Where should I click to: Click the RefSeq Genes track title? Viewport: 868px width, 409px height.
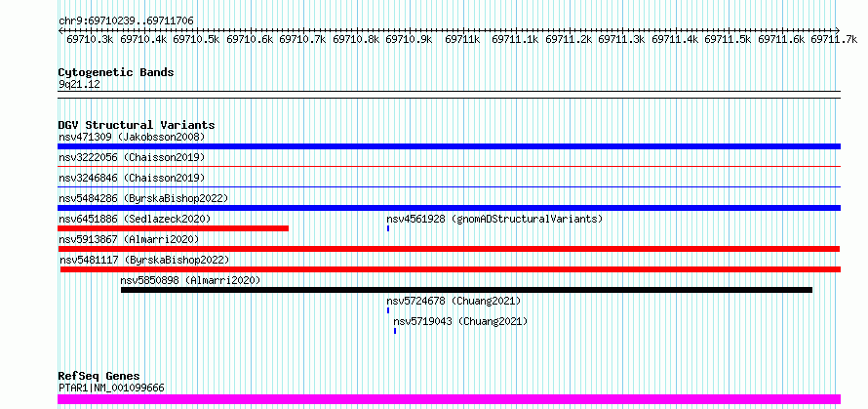click(99, 377)
